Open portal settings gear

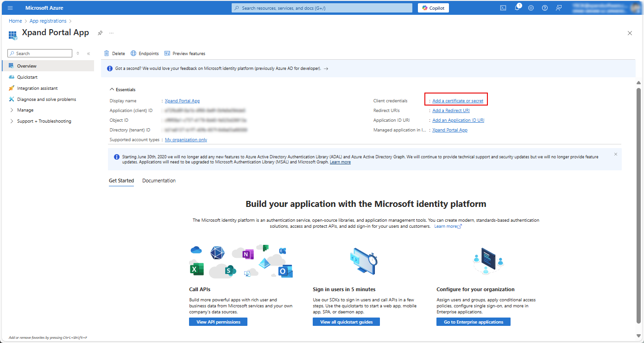pyautogui.click(x=531, y=8)
